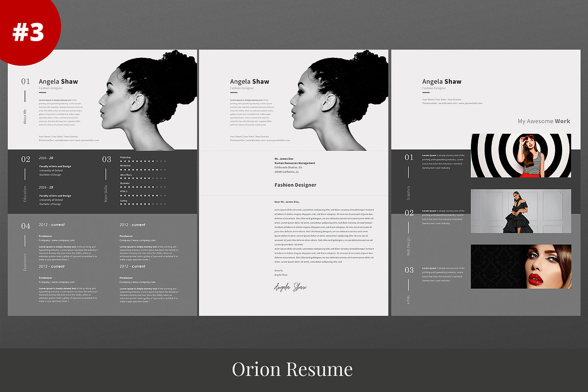Select the Human Resources Management line
This screenshot has width=588, height=392.
[294, 163]
